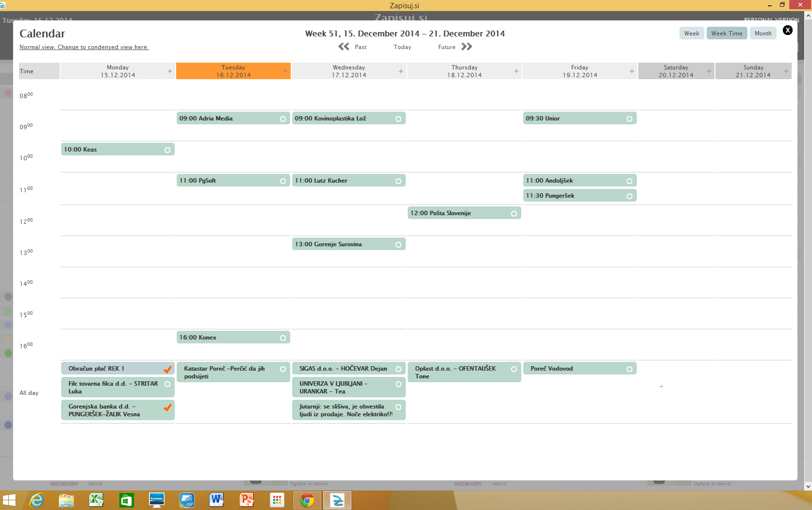Open Excel from the taskbar
812x510 pixels.
(96, 500)
